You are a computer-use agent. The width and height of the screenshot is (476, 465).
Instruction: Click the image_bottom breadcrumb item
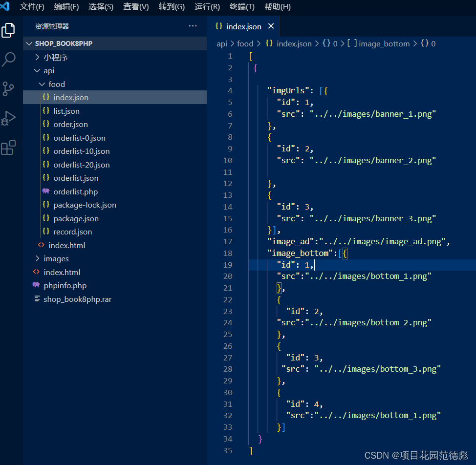click(384, 43)
